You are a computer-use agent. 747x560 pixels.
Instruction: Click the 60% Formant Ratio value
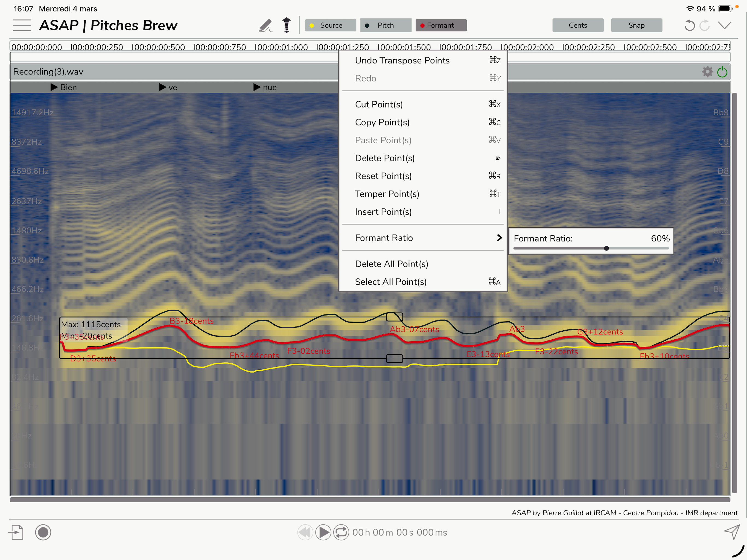tap(660, 238)
